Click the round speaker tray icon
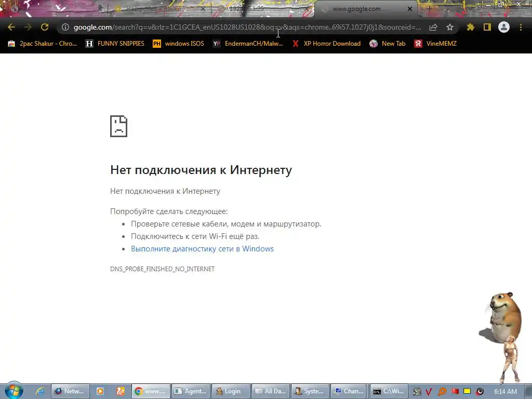Screen dimensions: 532x399 click(x=480, y=392)
